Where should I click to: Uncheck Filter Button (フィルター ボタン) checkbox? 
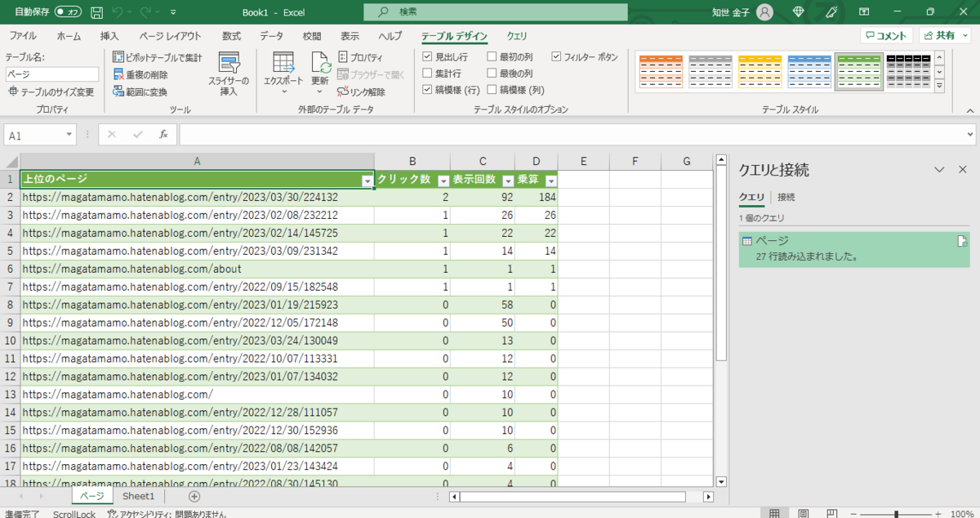point(556,57)
